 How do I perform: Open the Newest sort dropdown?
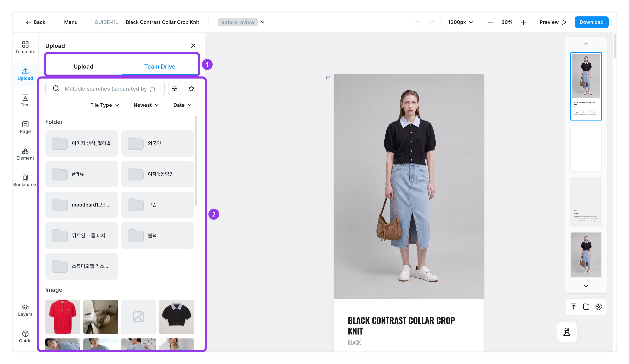(146, 105)
